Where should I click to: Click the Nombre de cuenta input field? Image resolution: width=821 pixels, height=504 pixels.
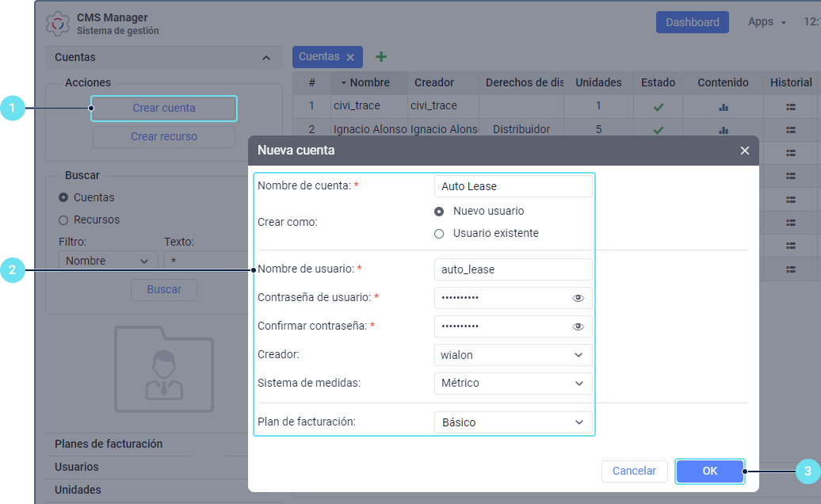click(x=513, y=186)
